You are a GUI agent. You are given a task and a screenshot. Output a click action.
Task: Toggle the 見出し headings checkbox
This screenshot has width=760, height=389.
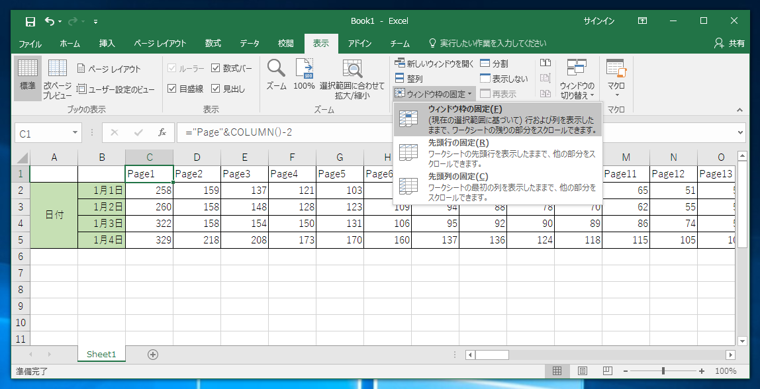coord(216,89)
